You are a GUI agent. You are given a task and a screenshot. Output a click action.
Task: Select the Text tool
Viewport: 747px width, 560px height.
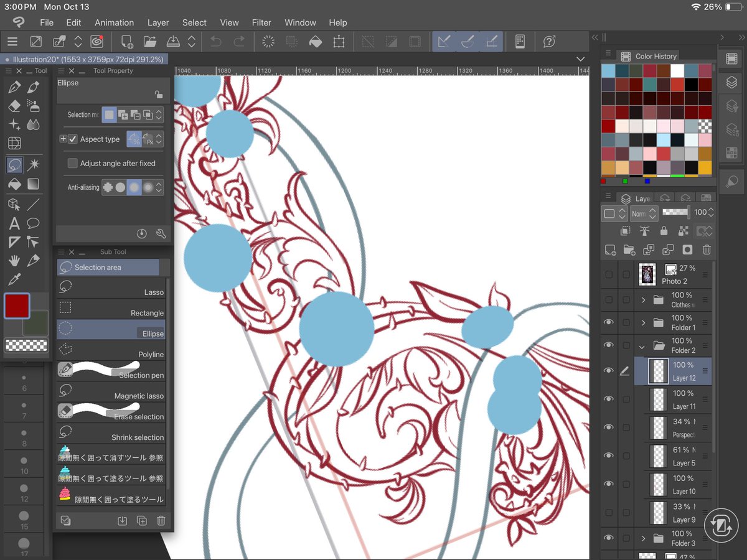coord(14,223)
